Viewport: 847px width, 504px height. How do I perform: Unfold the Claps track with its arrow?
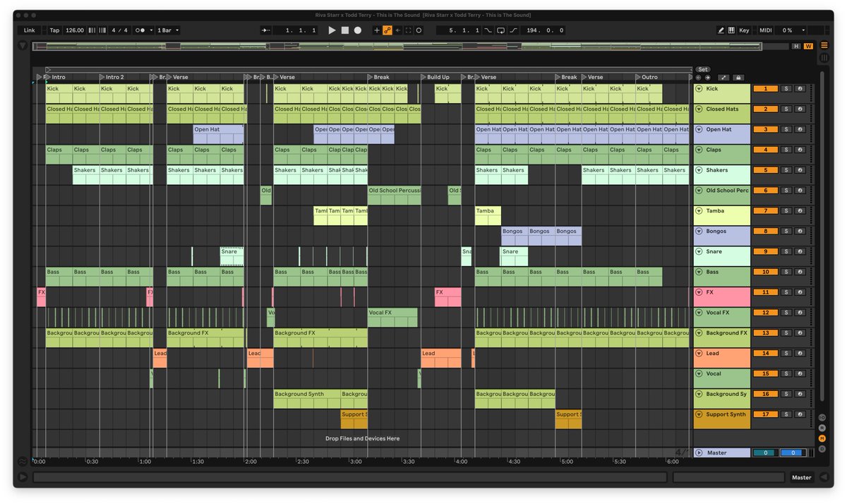[699, 150]
